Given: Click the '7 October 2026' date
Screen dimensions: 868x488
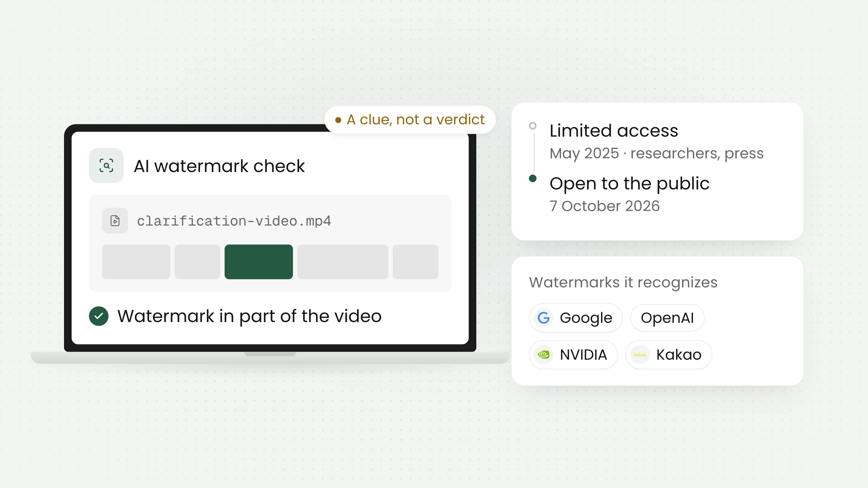Looking at the screenshot, I should pos(605,206).
